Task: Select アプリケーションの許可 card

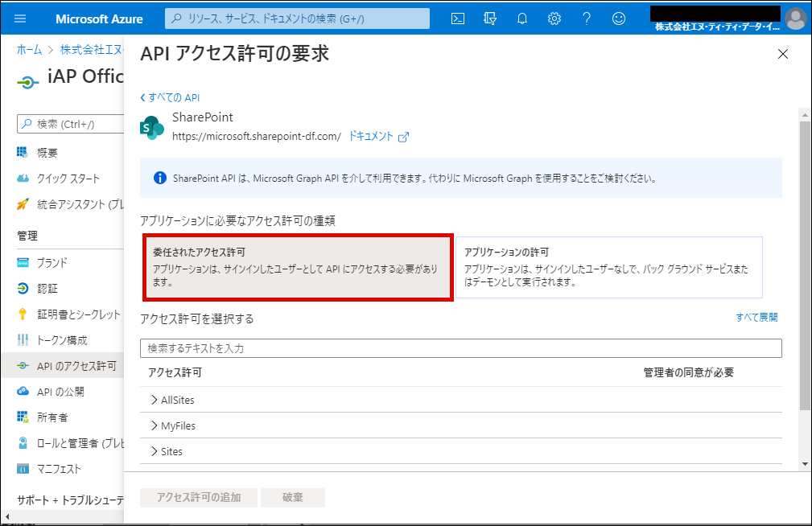Action: [x=609, y=267]
